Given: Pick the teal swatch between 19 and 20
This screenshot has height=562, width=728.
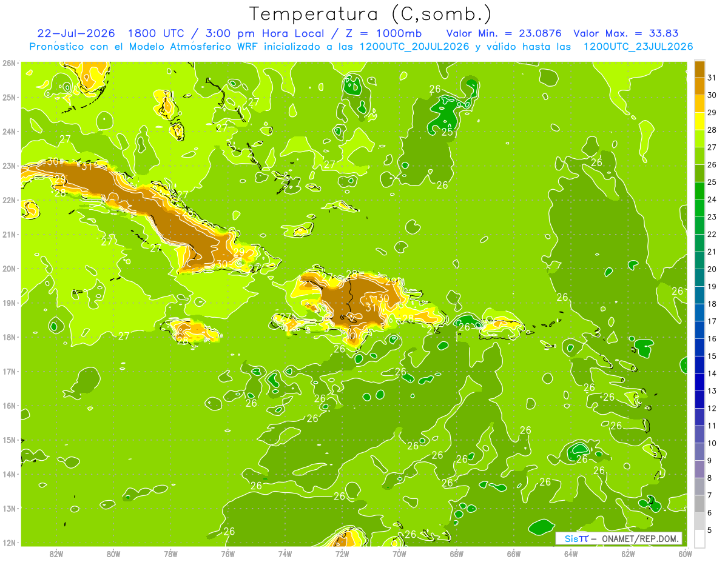Looking at the screenshot, I should point(699,278).
